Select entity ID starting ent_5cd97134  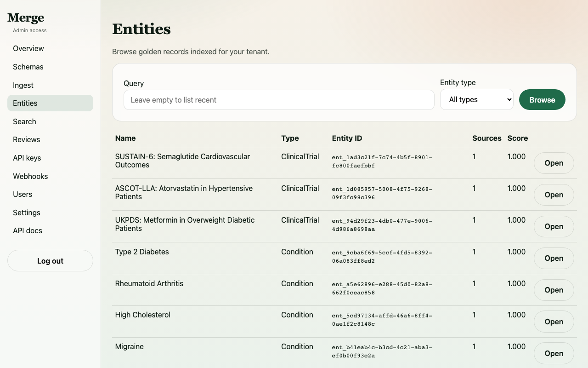click(x=382, y=320)
